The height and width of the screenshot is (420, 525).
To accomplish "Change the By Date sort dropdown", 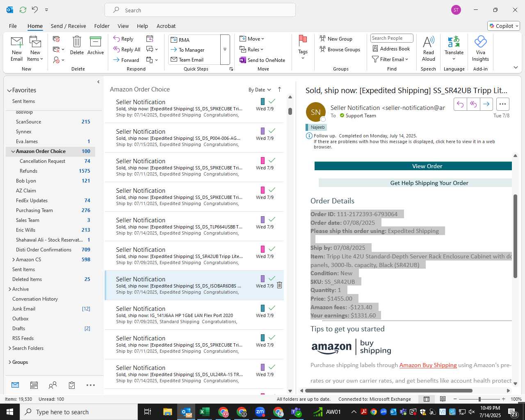I will pos(260,90).
